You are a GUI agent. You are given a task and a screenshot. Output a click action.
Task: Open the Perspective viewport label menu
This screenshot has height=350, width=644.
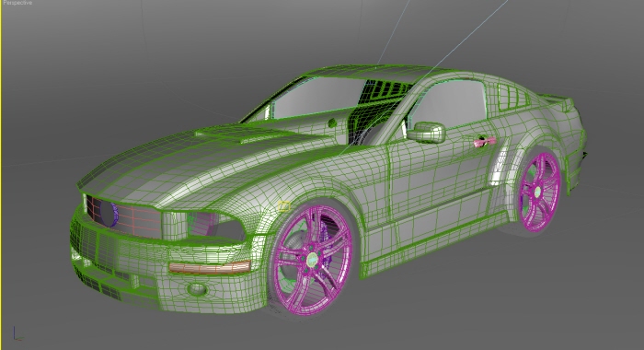[17, 3]
